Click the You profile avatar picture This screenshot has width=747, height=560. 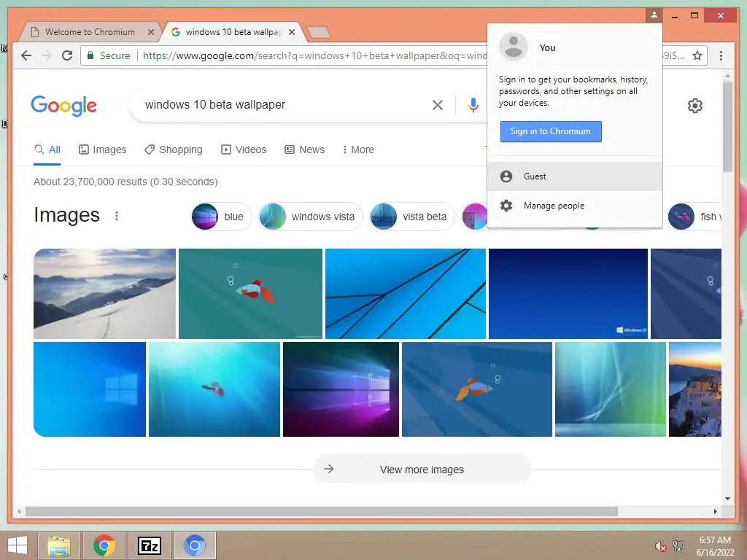(x=514, y=47)
